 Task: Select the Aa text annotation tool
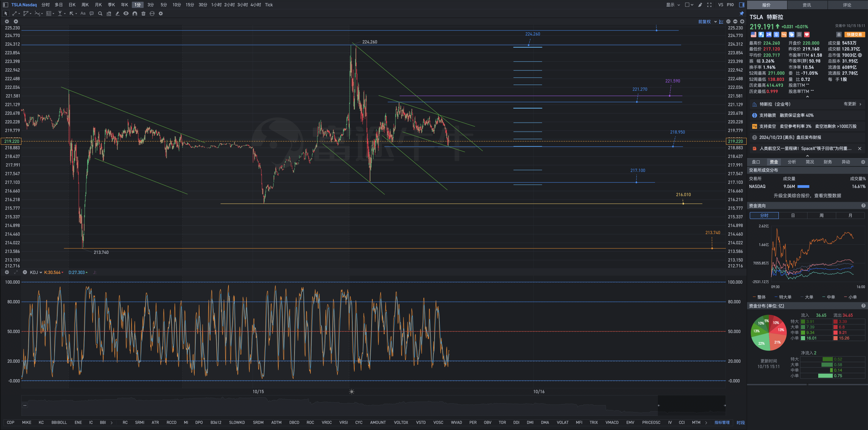coord(83,13)
